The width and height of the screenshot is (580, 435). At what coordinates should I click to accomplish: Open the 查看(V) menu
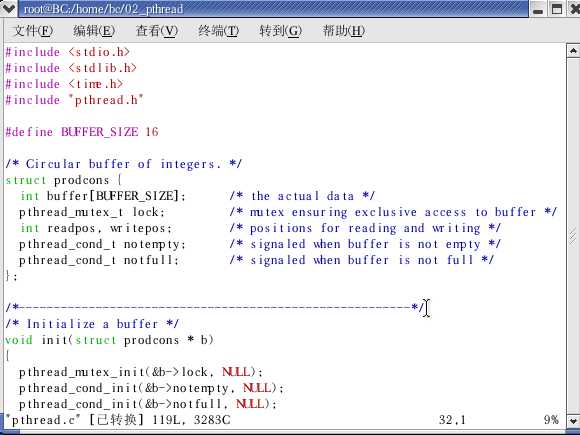(x=157, y=31)
